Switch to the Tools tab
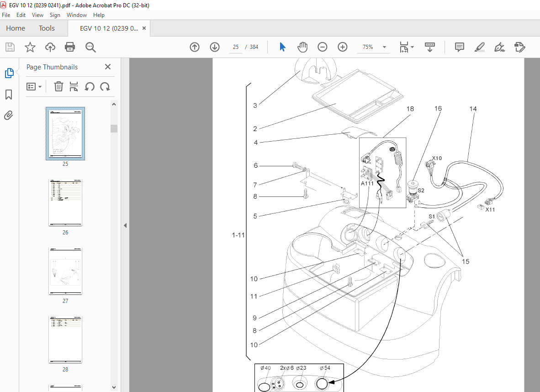 (47, 28)
